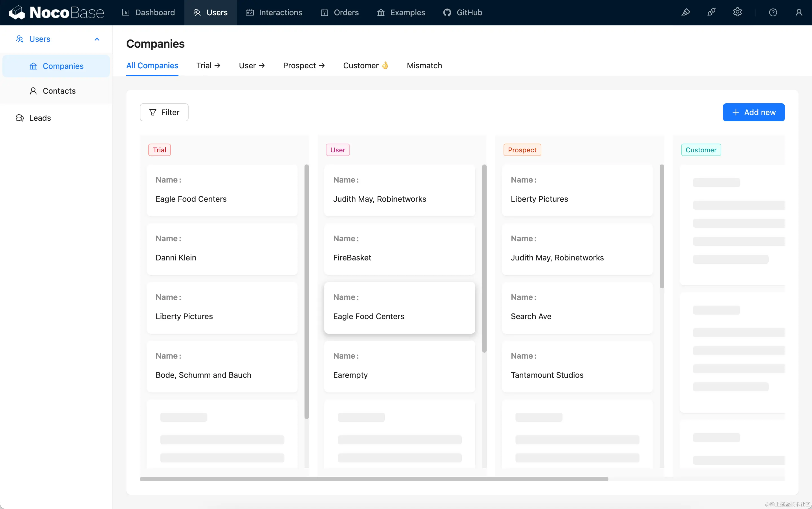Image resolution: width=812 pixels, height=509 pixels.
Task: Open the Earempty card
Action: [x=400, y=366]
